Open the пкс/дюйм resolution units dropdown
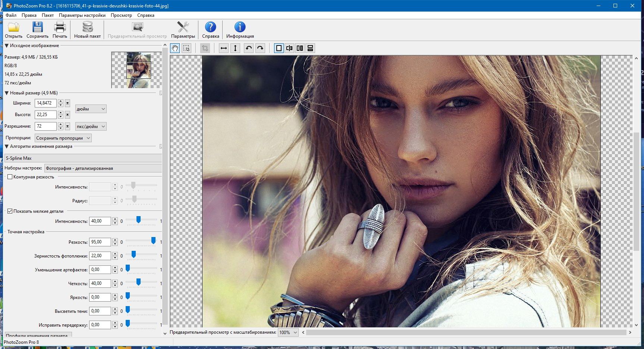The image size is (644, 349). tap(91, 127)
